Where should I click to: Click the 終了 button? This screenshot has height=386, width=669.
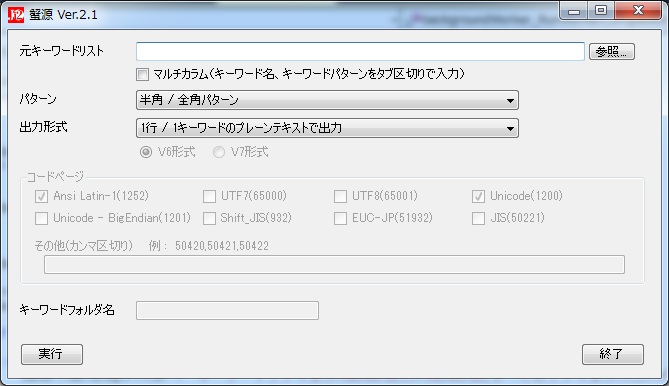(x=613, y=354)
